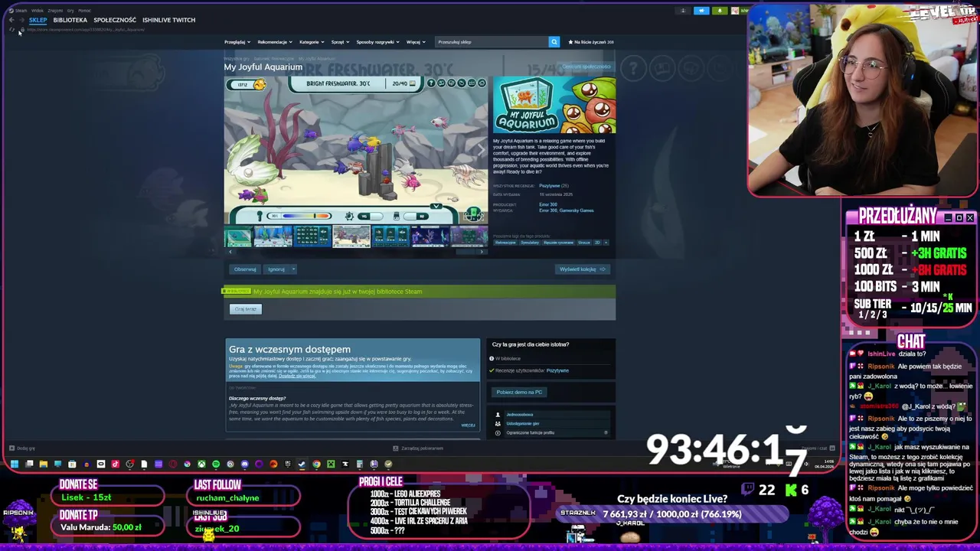The image size is (980, 551).
Task: Open the Xbox app taskbar icon
Action: tap(201, 464)
